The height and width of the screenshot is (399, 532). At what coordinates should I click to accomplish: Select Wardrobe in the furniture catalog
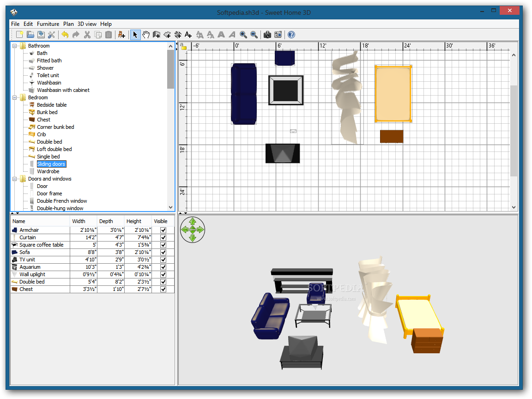pyautogui.click(x=48, y=171)
